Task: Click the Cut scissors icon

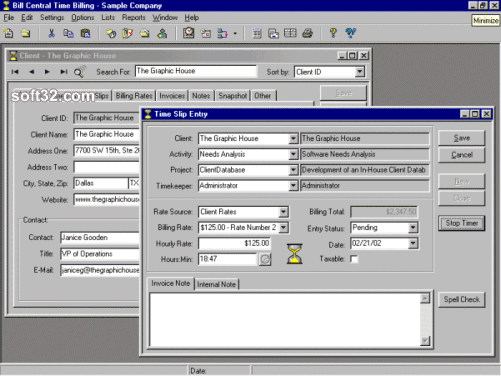Action: [51, 33]
